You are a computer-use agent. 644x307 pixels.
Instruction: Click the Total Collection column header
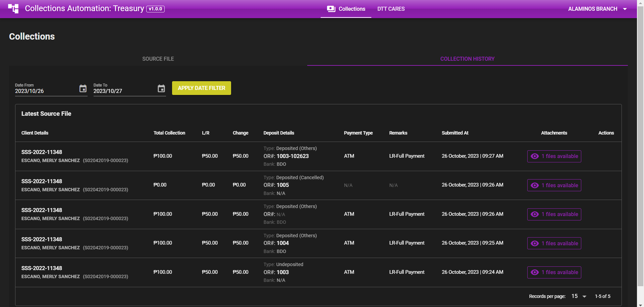[x=169, y=133]
